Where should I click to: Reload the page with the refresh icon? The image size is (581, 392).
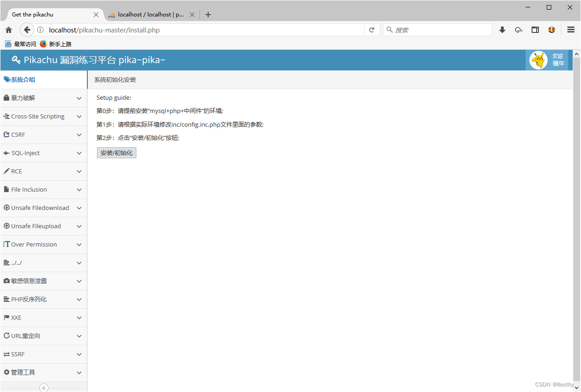372,30
